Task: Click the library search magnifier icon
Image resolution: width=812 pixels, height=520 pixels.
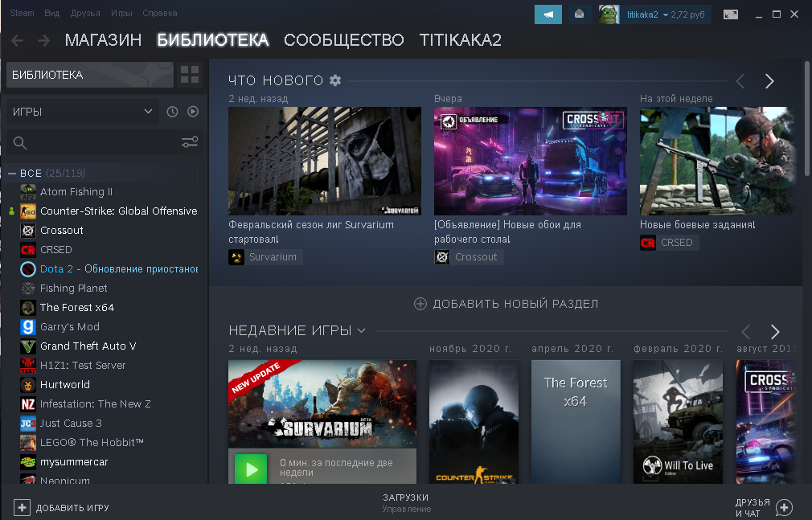Action: click(19, 143)
